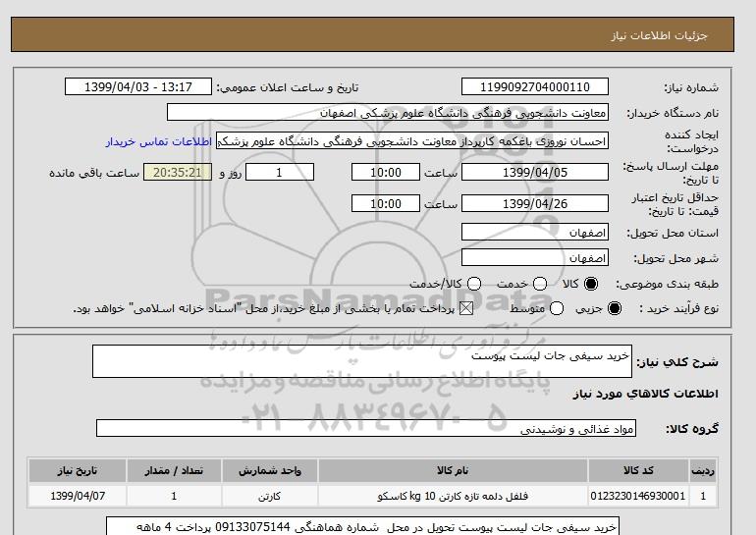Click the request creator احسان نوروزی field

[x=412, y=140]
